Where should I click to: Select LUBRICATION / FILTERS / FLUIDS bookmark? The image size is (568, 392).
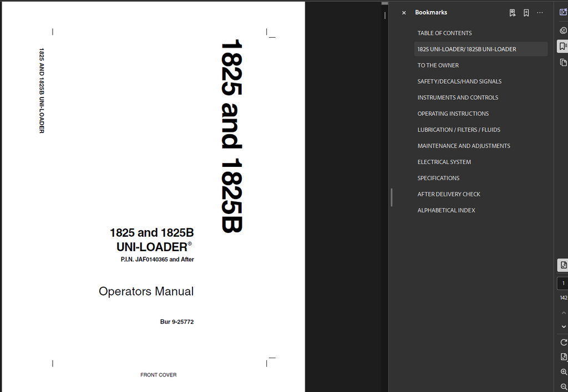459,130
